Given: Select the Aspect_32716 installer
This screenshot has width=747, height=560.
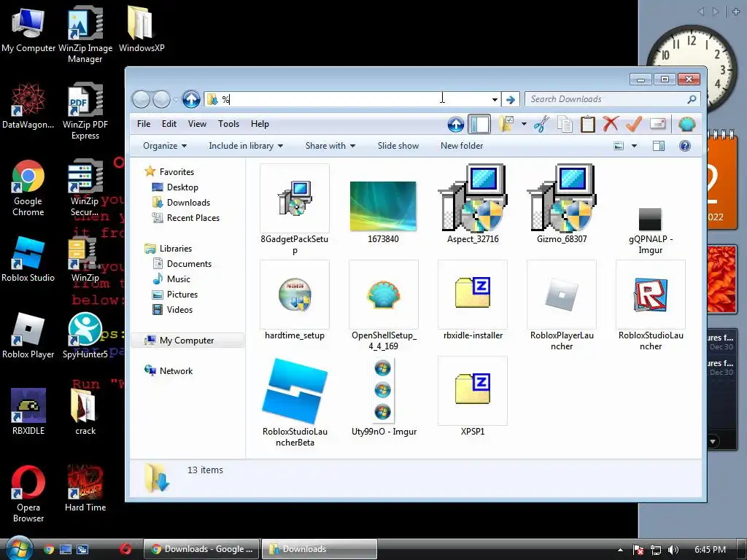Looking at the screenshot, I should tap(473, 204).
